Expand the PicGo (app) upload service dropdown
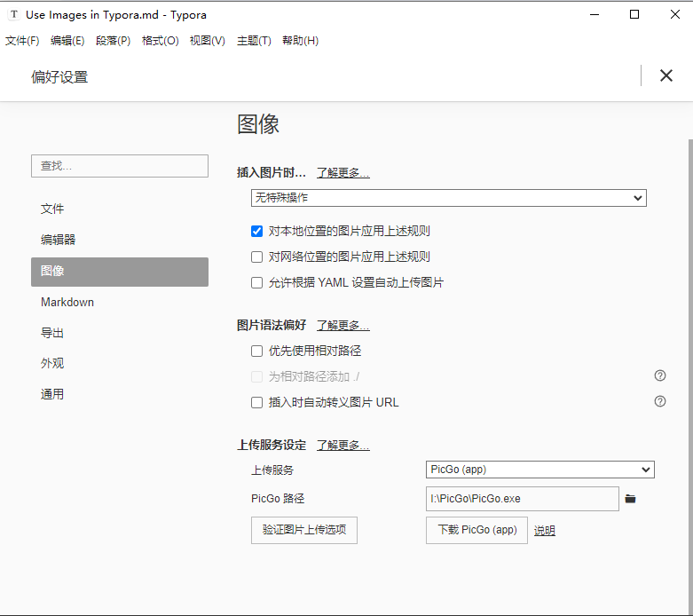Image resolution: width=693 pixels, height=616 pixels. tap(539, 470)
